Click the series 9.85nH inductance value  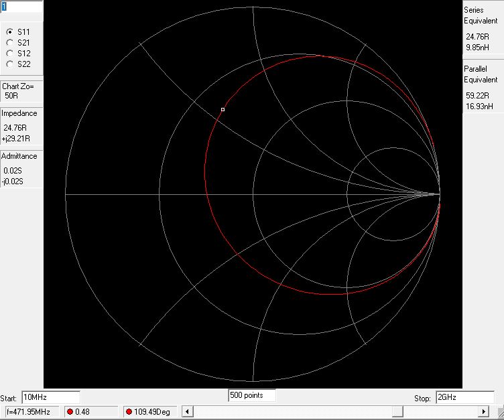[x=477, y=48]
